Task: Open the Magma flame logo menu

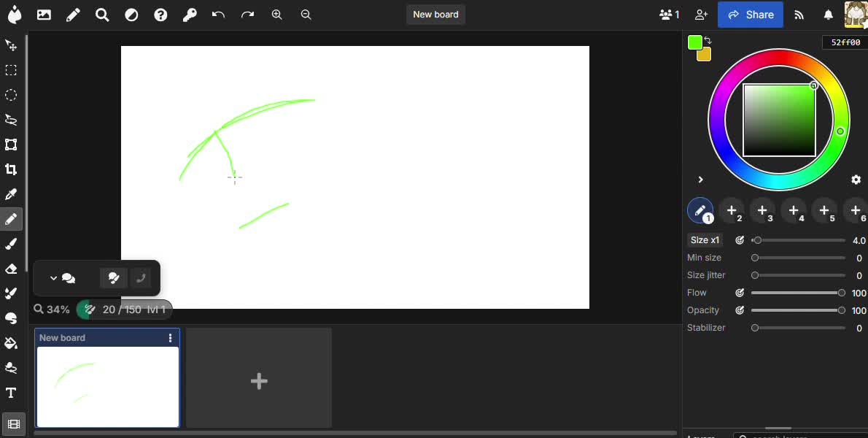Action: [x=15, y=15]
